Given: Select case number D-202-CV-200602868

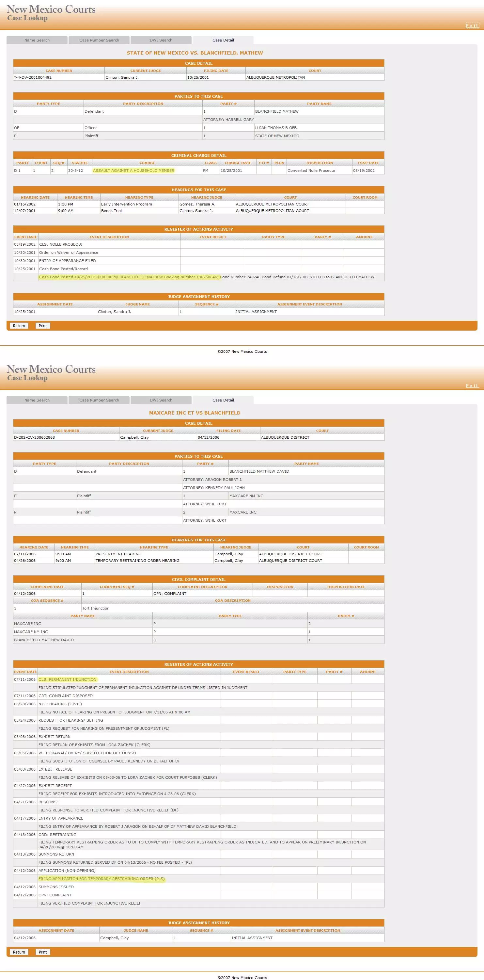Looking at the screenshot, I should pos(34,437).
